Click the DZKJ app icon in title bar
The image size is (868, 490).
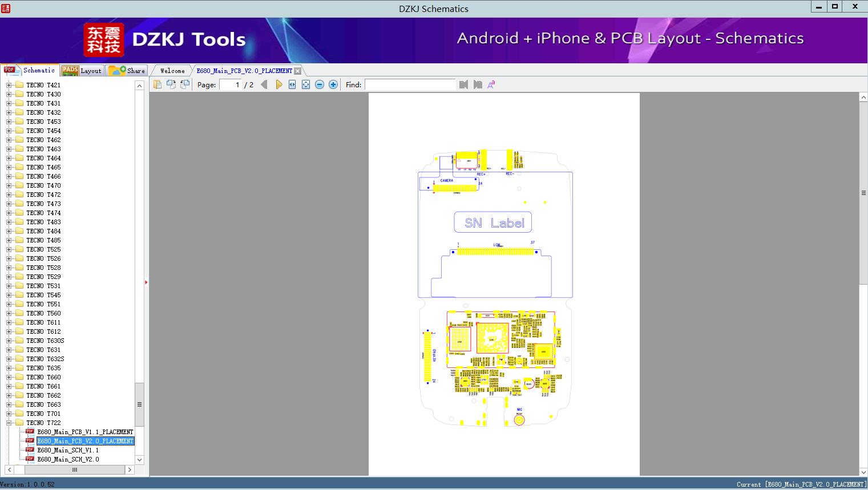click(x=5, y=8)
